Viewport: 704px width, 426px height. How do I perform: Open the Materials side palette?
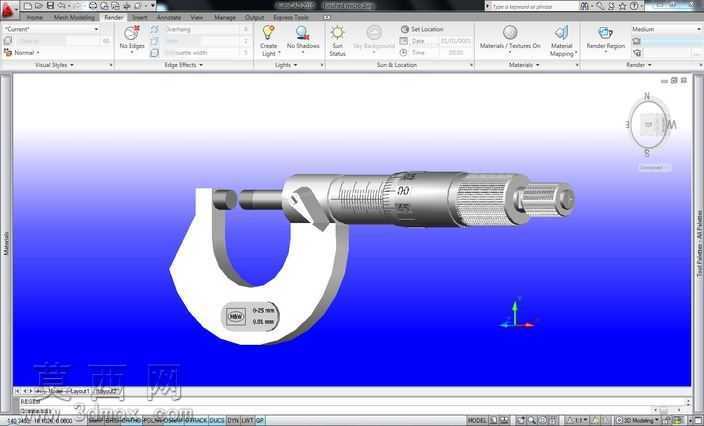pyautogui.click(x=6, y=244)
